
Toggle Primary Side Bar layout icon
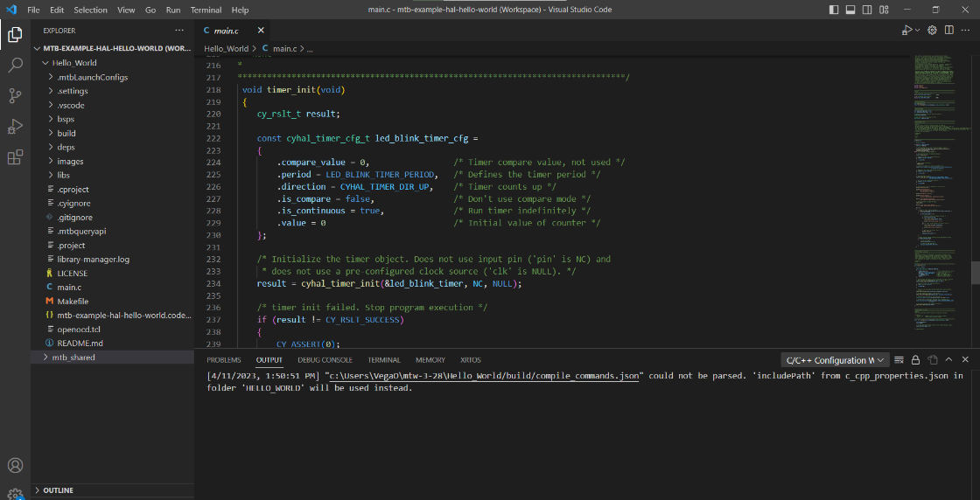pyautogui.click(x=834, y=10)
